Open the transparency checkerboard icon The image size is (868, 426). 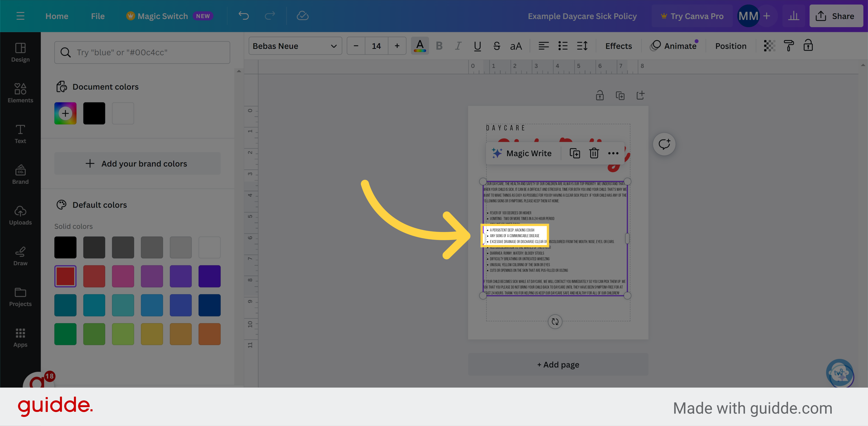[x=769, y=46]
